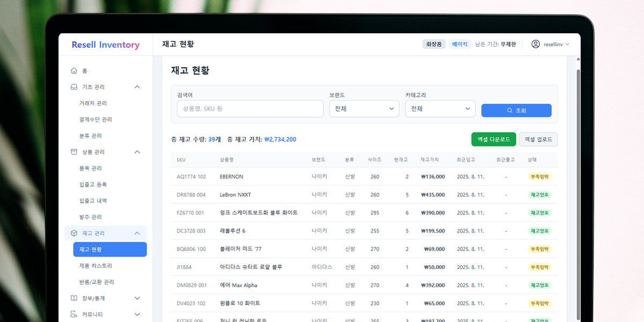Click the 기초 관리 envelope icon

tap(74, 86)
